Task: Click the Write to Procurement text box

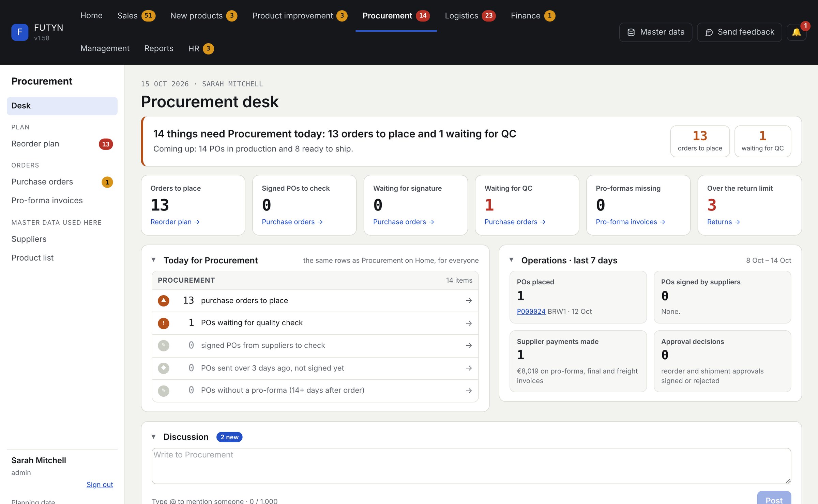Action: [471, 466]
